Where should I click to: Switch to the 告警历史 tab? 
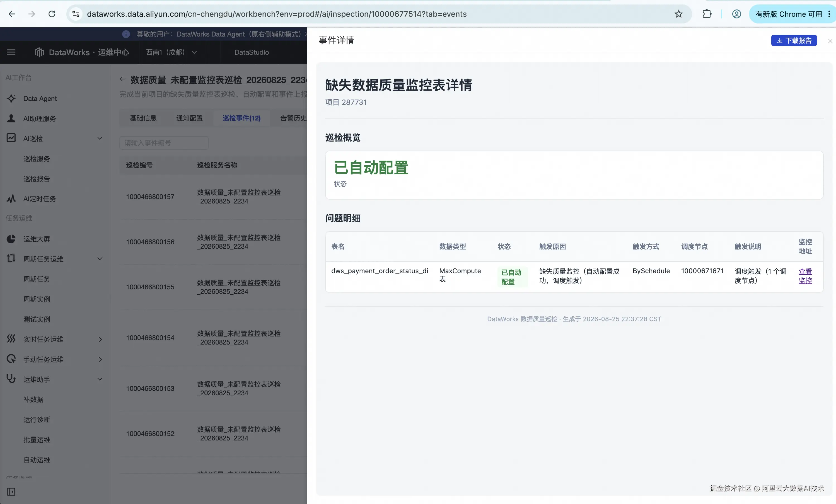[x=293, y=118]
